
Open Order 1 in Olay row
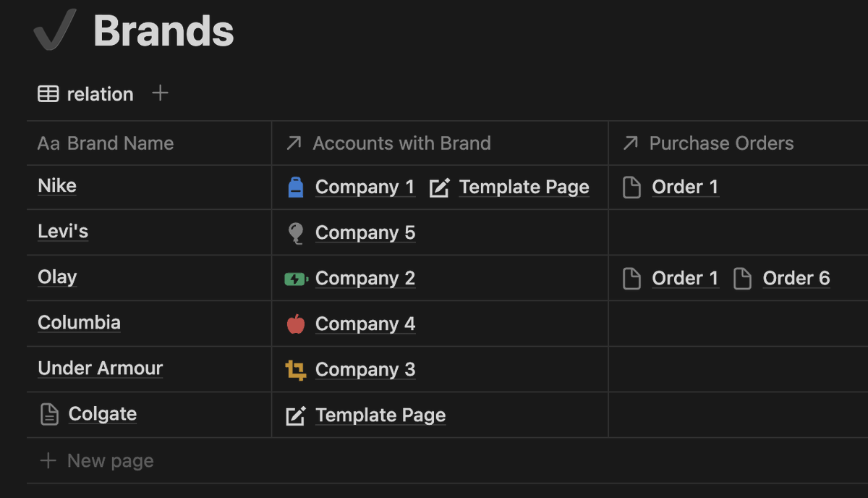[685, 279]
